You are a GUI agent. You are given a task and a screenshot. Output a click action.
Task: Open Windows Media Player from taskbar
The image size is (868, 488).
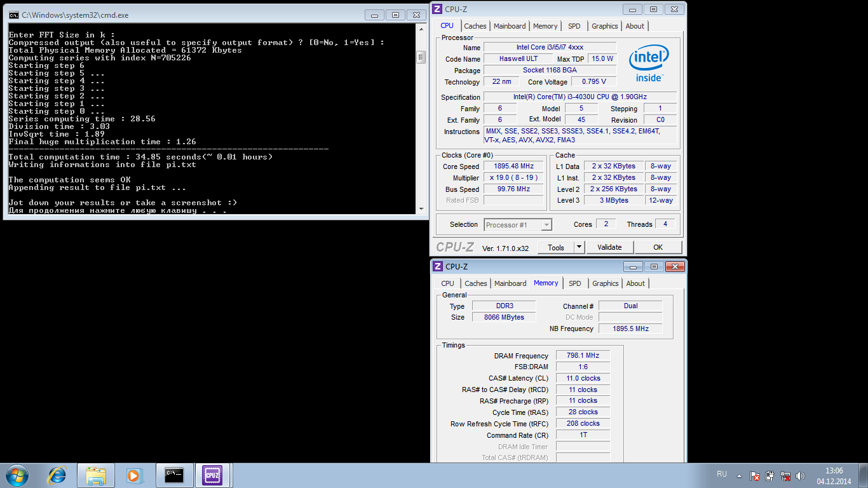pyautogui.click(x=133, y=475)
